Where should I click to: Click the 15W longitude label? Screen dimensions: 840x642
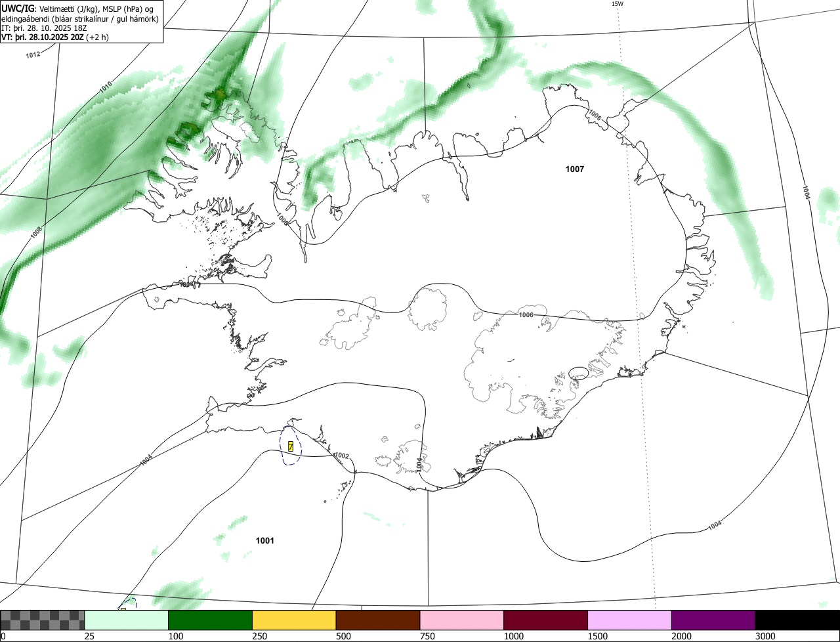pos(617,4)
